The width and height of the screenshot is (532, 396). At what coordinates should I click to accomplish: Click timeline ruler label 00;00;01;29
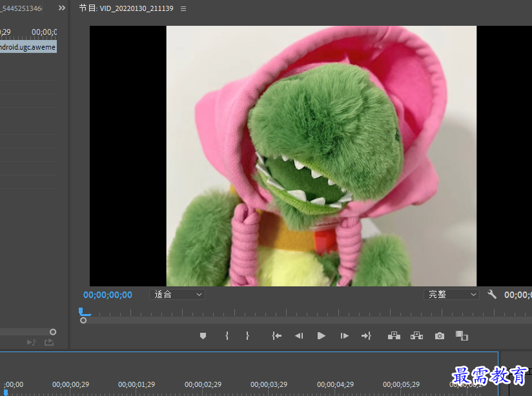pos(136,384)
